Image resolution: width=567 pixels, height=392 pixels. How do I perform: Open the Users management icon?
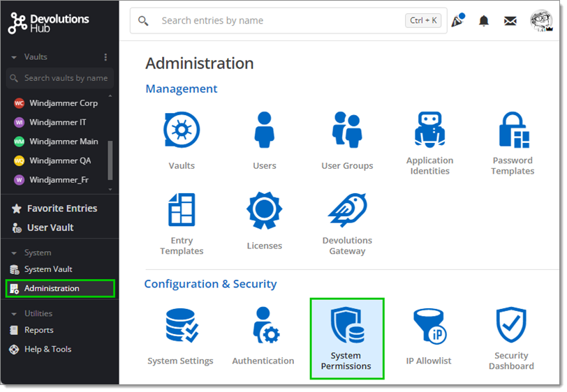point(265,129)
